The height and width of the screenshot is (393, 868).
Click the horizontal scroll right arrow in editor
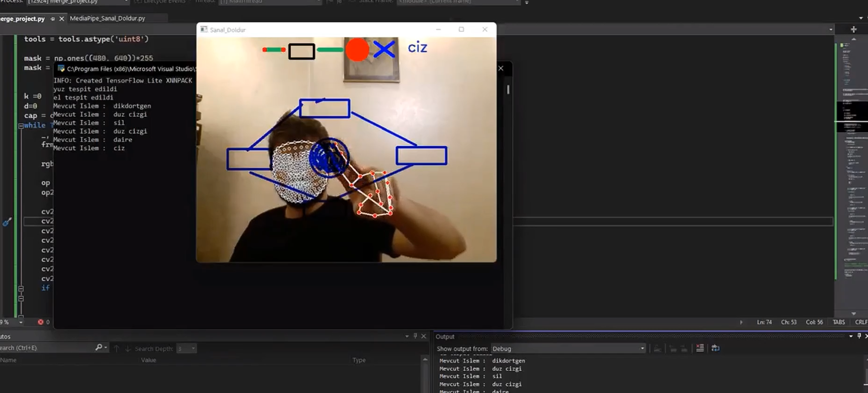(x=741, y=322)
